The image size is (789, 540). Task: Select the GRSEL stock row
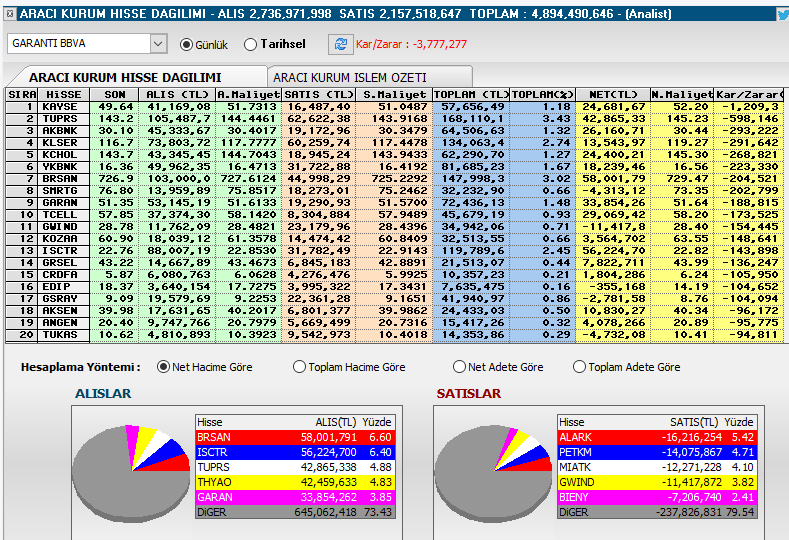click(x=395, y=263)
